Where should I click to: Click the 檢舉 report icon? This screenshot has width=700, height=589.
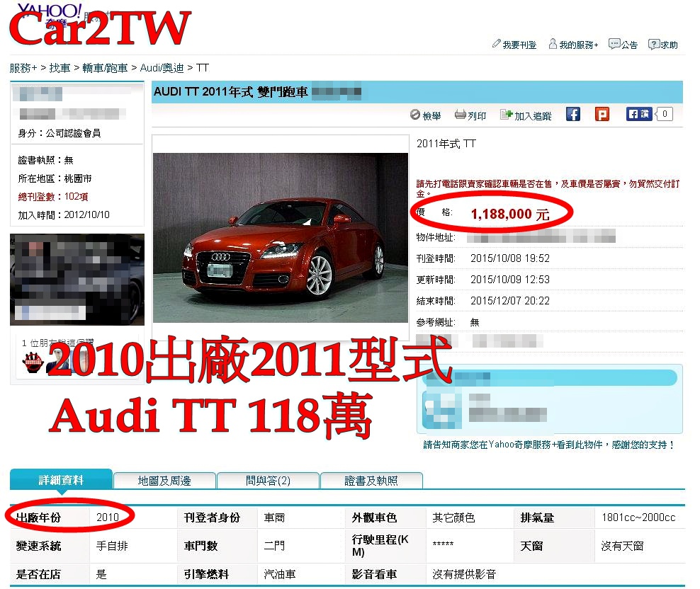(x=415, y=115)
